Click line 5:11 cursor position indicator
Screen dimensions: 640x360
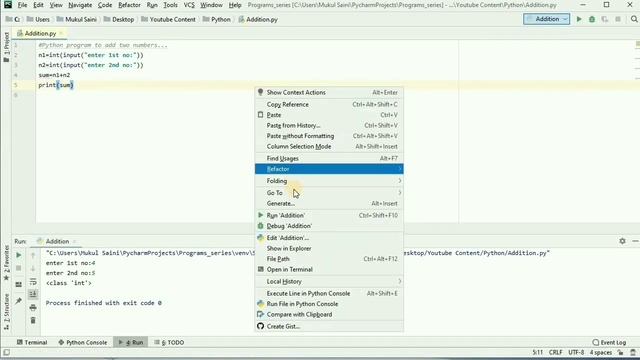538,352
